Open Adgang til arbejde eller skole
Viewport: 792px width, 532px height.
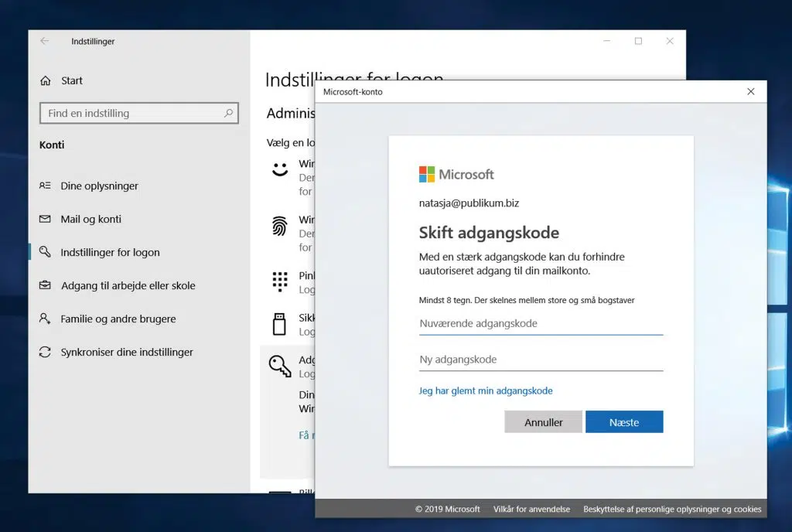coord(128,285)
